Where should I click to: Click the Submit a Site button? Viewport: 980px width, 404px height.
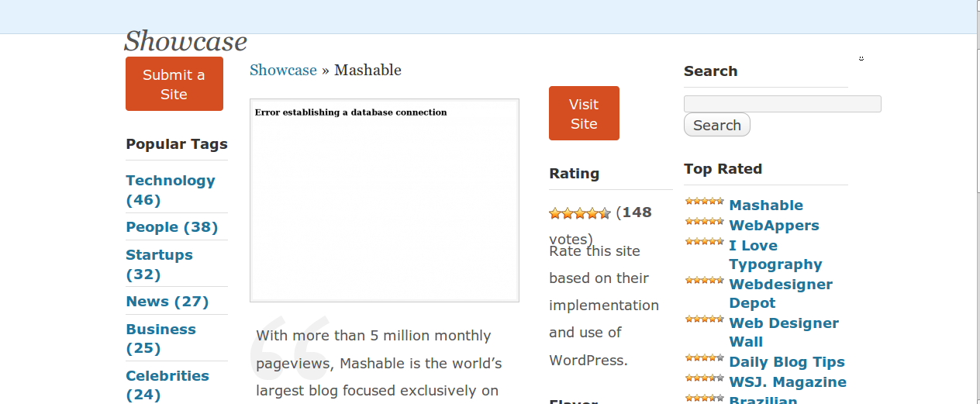click(174, 84)
